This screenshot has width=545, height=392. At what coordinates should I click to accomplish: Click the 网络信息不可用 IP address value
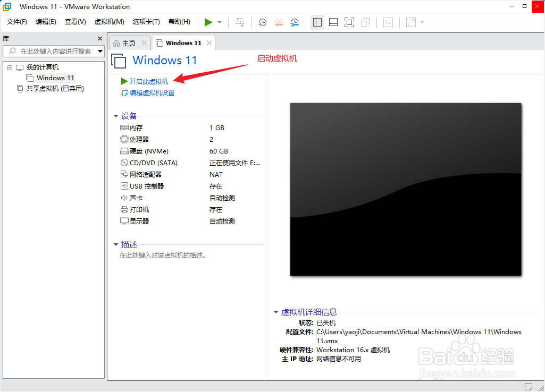point(339,359)
